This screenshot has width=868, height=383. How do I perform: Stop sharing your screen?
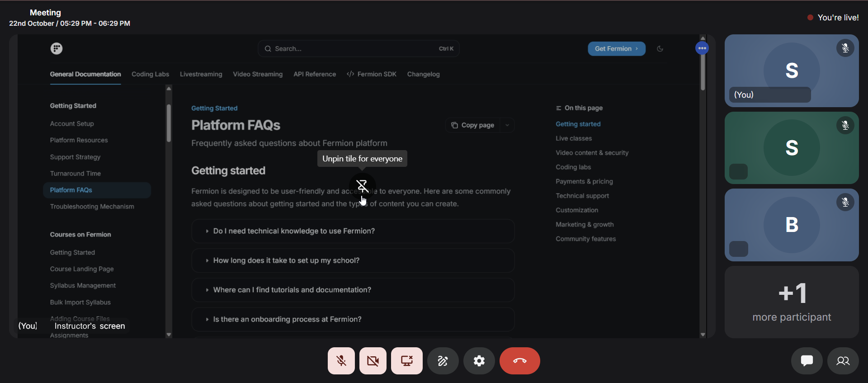407,361
